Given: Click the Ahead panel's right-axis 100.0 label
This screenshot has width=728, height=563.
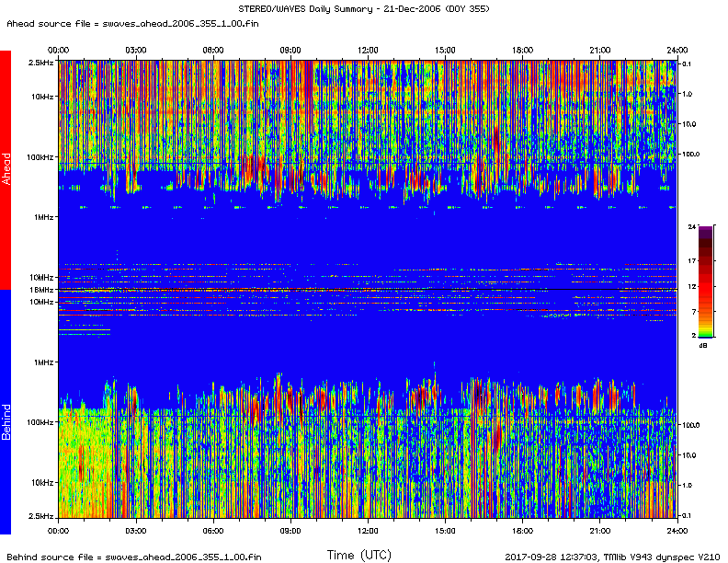Looking at the screenshot, I should pos(690,154).
